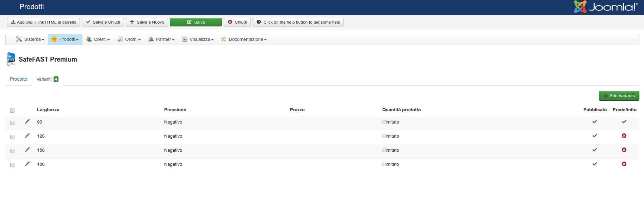Viewport: 644px width, 201px height.
Task: Select all variants with header checkbox
Action: [12, 111]
